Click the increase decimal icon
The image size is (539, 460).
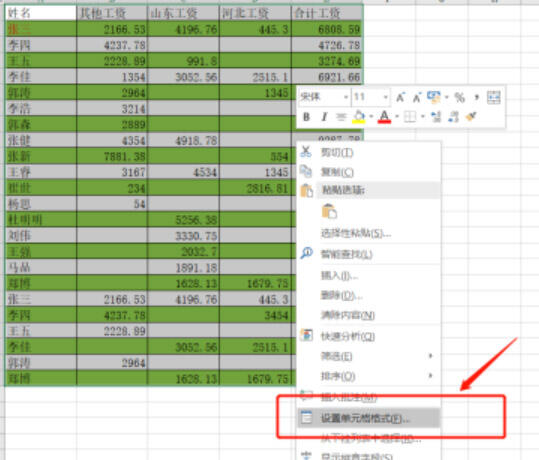[x=436, y=117]
